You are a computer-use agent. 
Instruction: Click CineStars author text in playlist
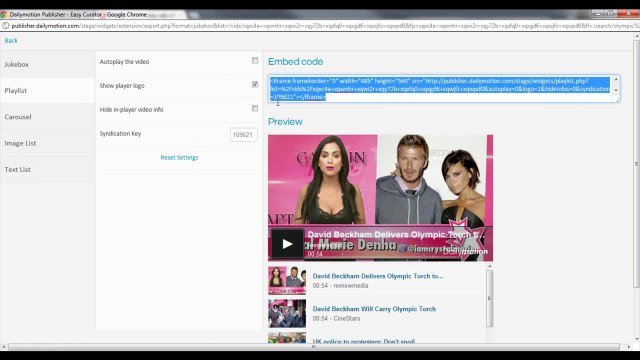(347, 318)
